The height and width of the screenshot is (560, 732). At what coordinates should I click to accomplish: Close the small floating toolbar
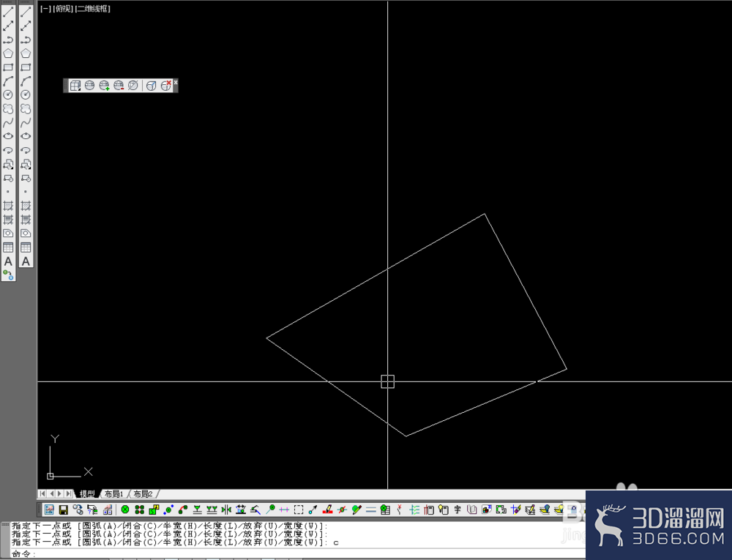coord(176,83)
